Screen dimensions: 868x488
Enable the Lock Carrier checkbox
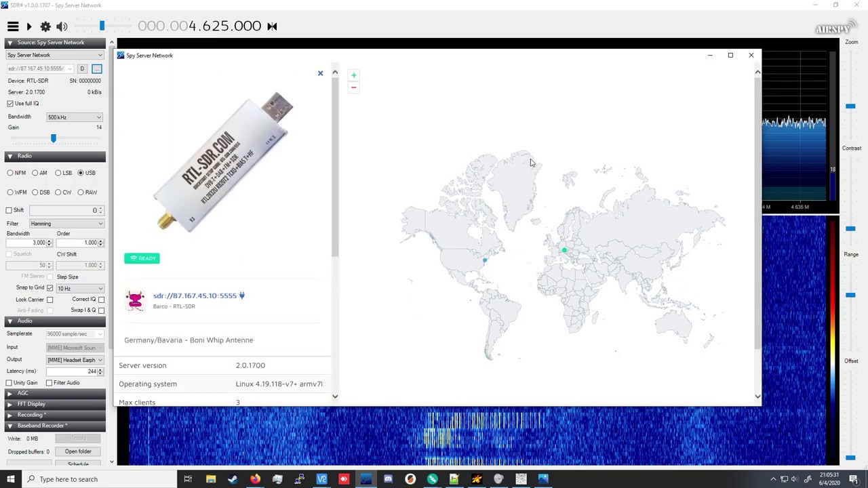(x=50, y=300)
